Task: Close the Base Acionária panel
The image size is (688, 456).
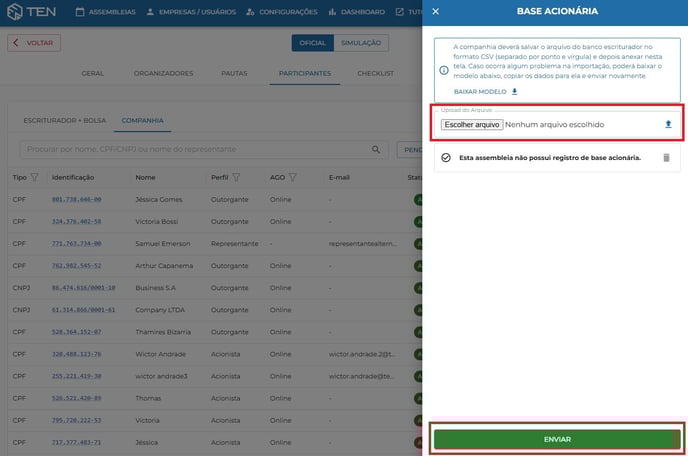Action: [435, 11]
